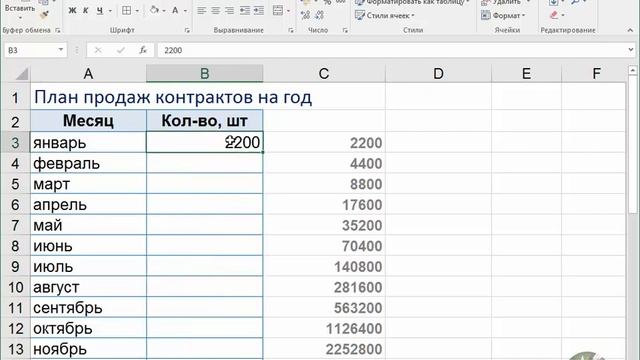Open underline style dropdown arrow
The width and height of the screenshot is (640, 360).
click(110, 11)
